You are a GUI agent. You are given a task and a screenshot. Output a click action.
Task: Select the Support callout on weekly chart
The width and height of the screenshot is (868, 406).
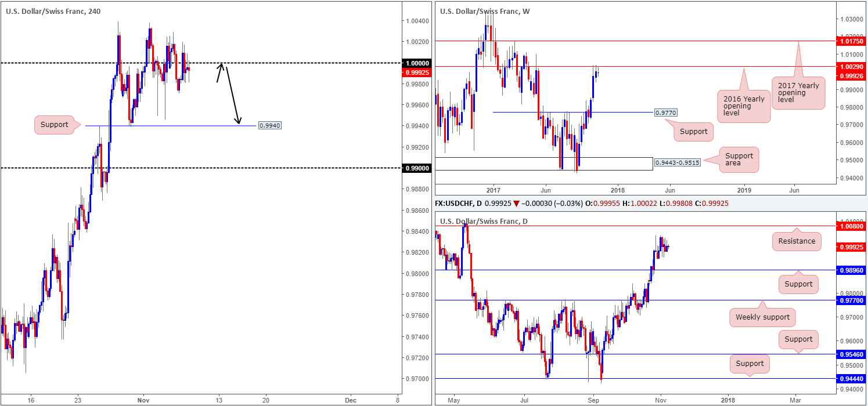[x=694, y=132]
